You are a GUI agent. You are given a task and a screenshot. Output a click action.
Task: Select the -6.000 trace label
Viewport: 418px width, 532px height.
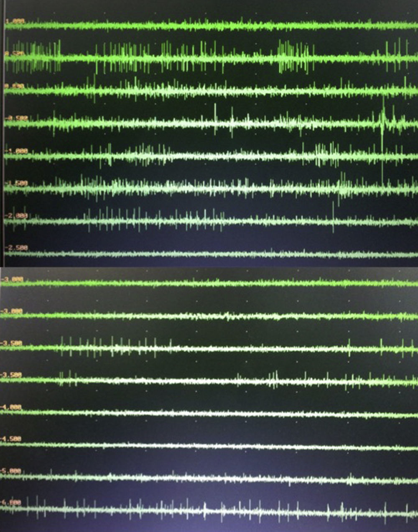13,502
